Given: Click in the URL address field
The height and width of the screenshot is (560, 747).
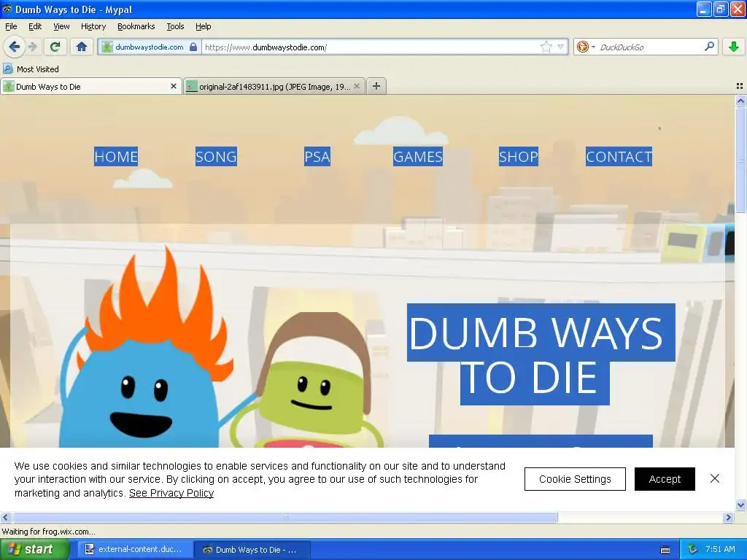Looking at the screenshot, I should pyautogui.click(x=370, y=47).
